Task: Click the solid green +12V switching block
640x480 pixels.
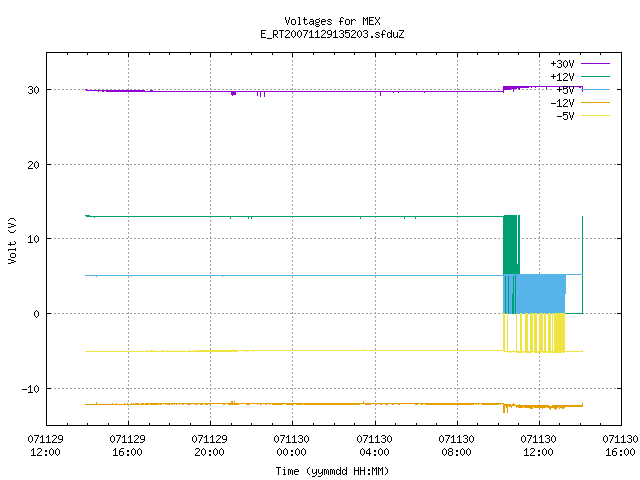Action: point(511,245)
